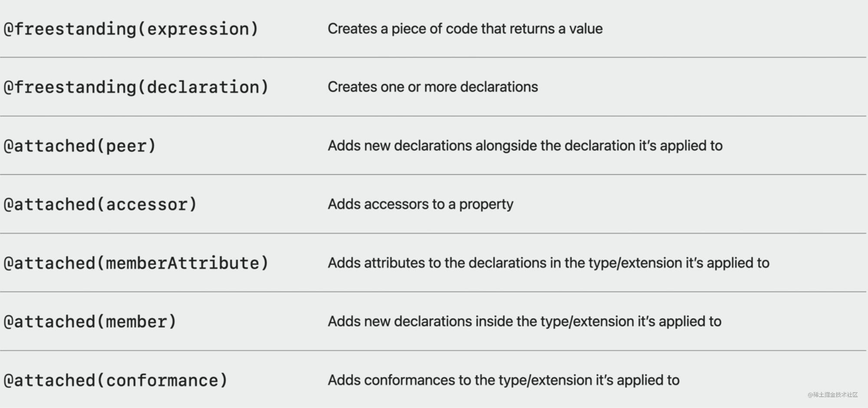
Task: Click the divider line below @attached(accessor) row
Action: 433,233
